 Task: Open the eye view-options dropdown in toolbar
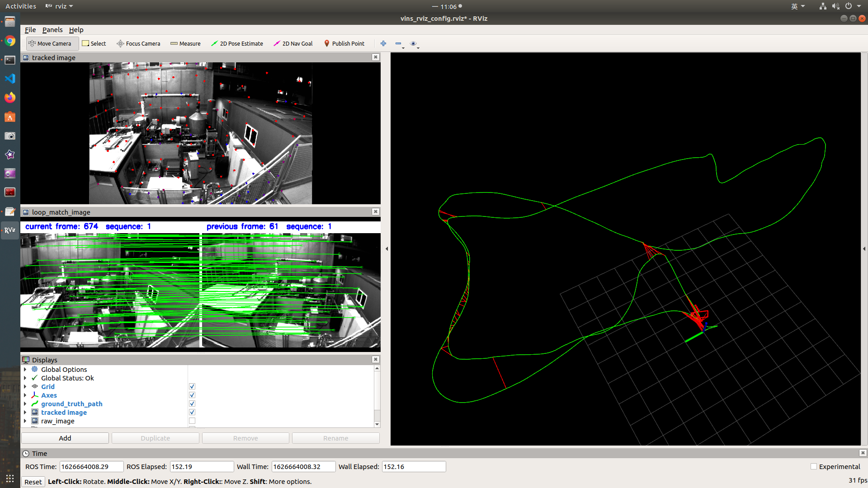tap(414, 44)
